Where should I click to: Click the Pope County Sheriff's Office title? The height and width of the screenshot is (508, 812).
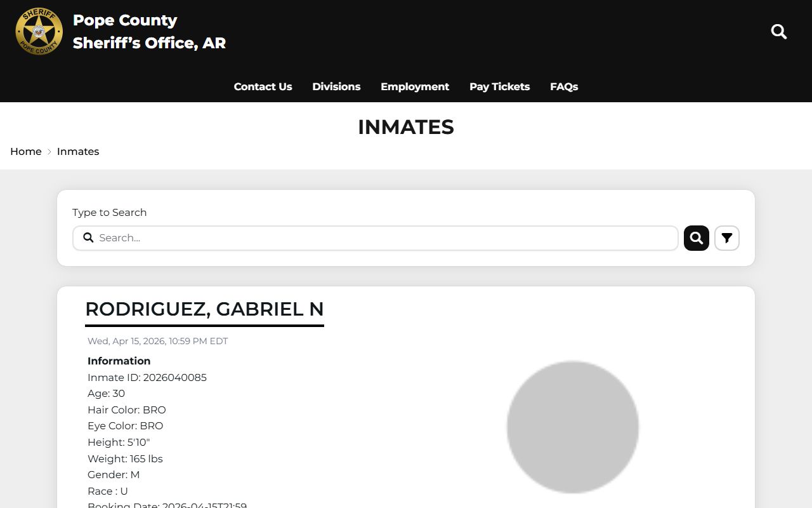point(149,32)
